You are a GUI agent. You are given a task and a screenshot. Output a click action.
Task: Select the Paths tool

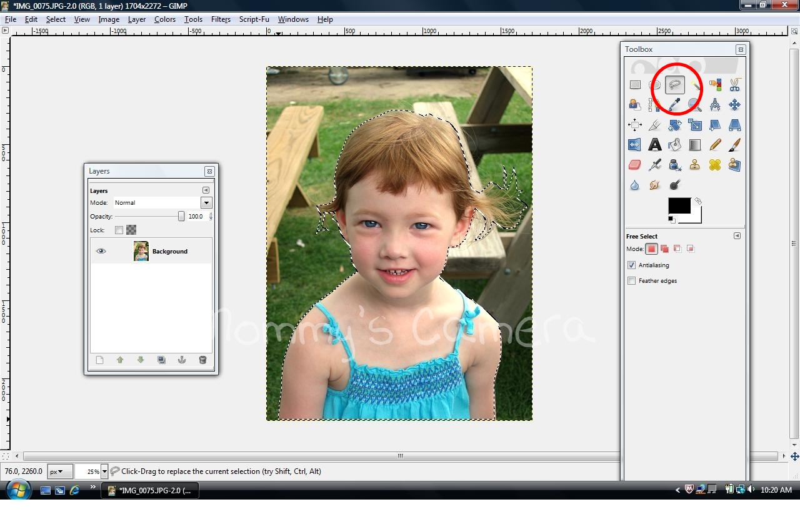point(655,105)
